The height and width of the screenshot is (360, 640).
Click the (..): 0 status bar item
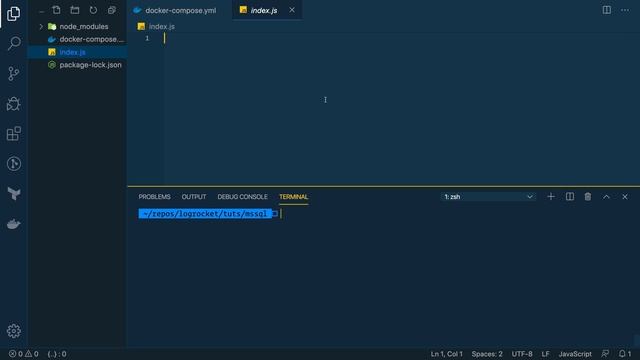[57, 354]
